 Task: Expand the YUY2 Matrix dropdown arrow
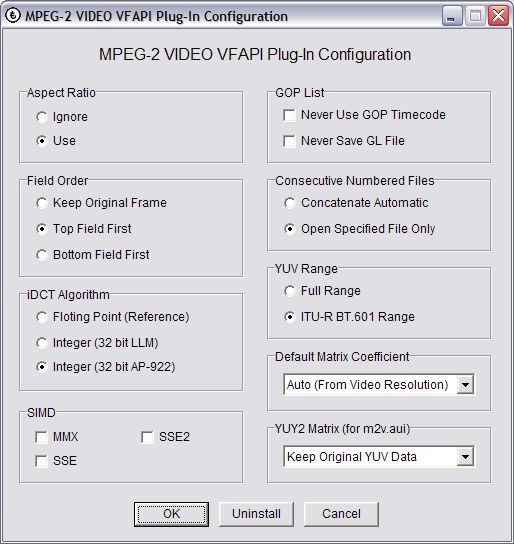pos(465,457)
